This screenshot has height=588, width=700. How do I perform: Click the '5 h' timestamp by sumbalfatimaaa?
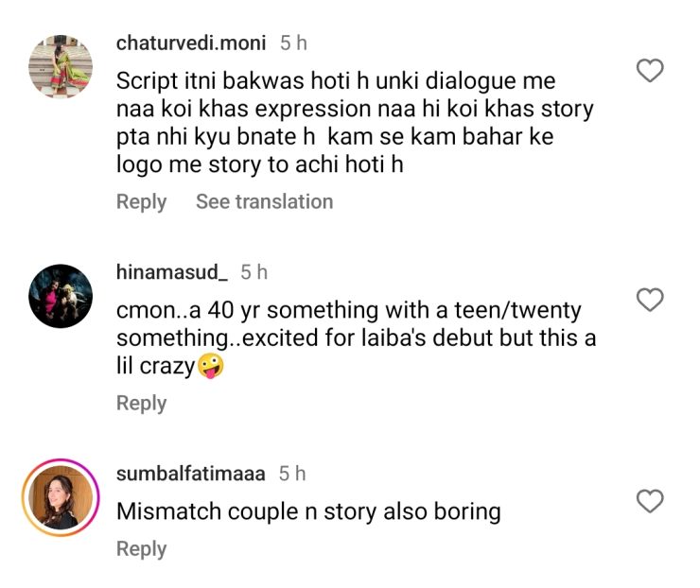pyautogui.click(x=292, y=474)
